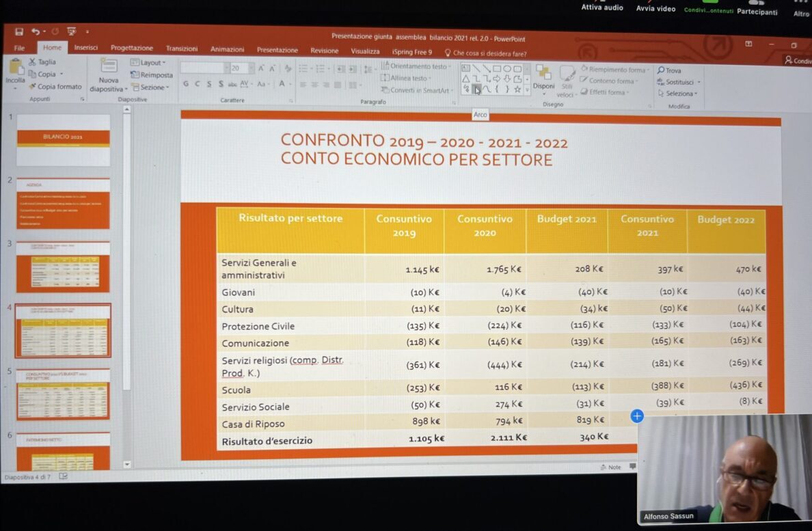Click the font name input box

pyautogui.click(x=204, y=68)
